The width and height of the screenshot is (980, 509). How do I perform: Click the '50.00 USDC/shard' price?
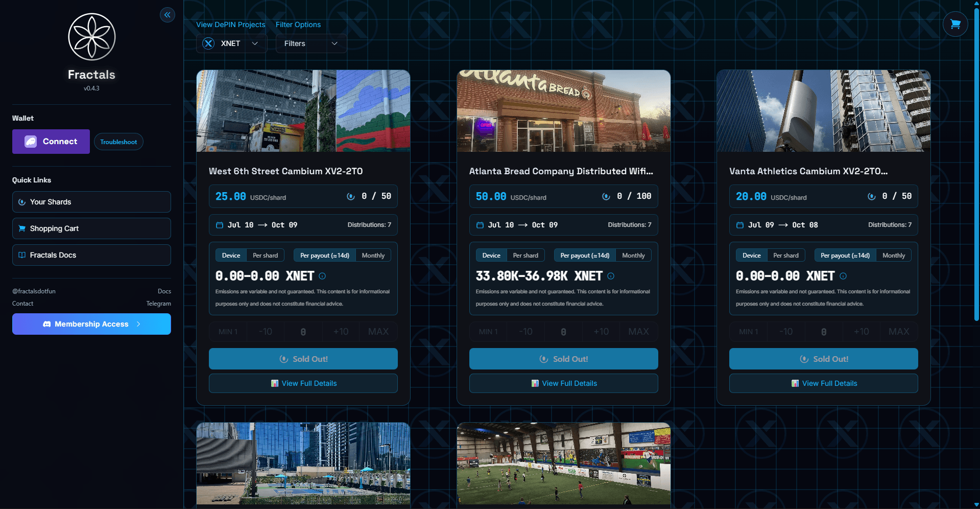tap(511, 197)
